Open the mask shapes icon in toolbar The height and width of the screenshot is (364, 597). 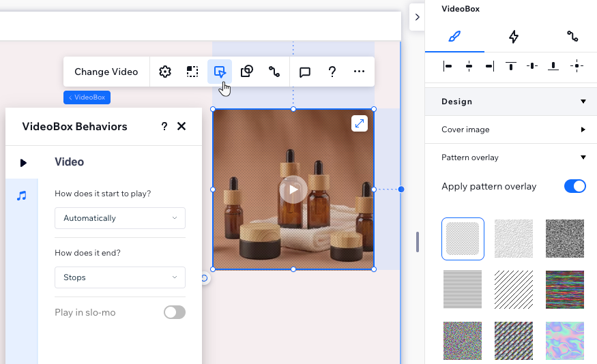247,72
